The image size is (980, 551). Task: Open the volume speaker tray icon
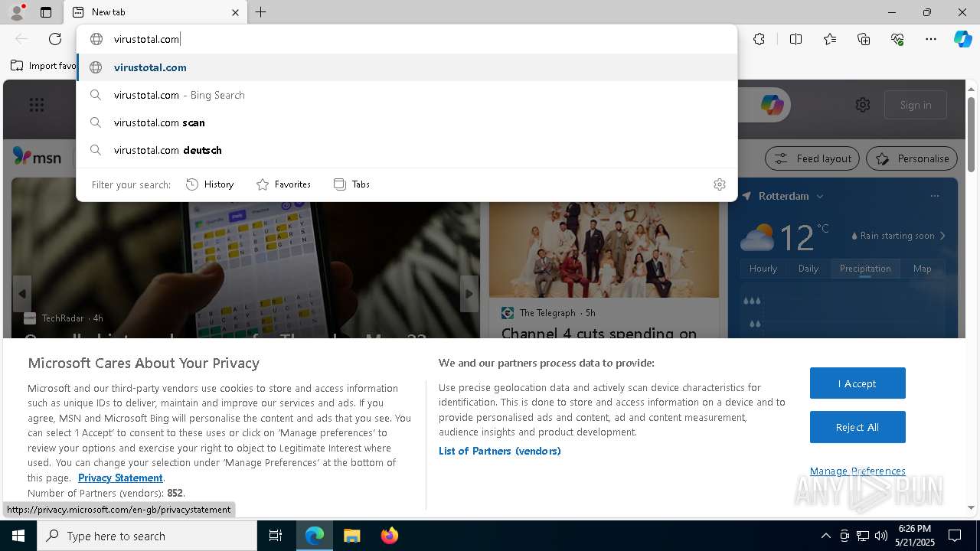coord(881,536)
